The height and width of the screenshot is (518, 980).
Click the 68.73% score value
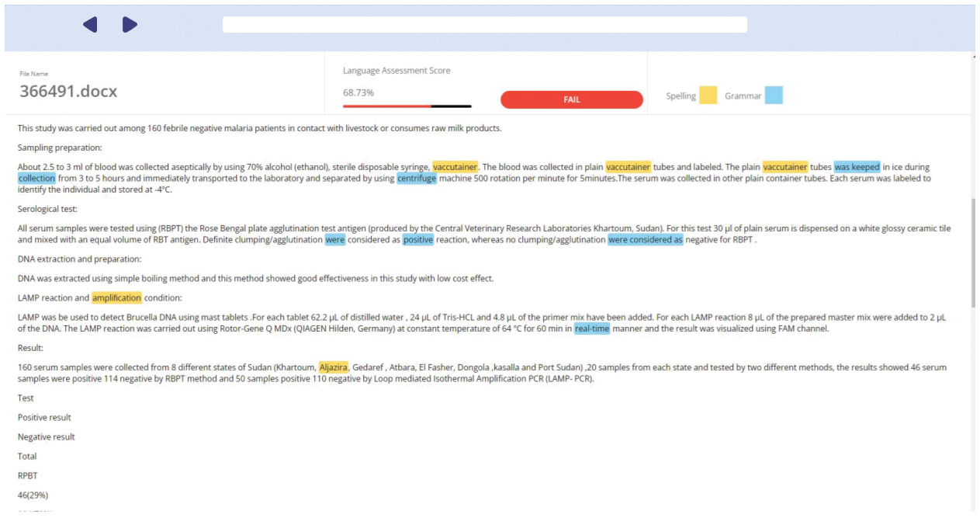[x=358, y=92]
